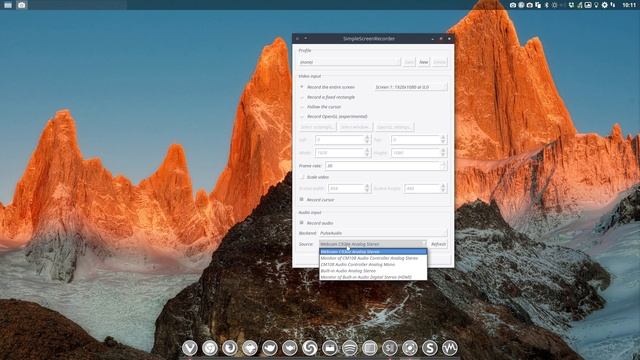Screen dimensions: 640x360
Task: Click the brightness sun tray icon
Action: tap(554, 5)
